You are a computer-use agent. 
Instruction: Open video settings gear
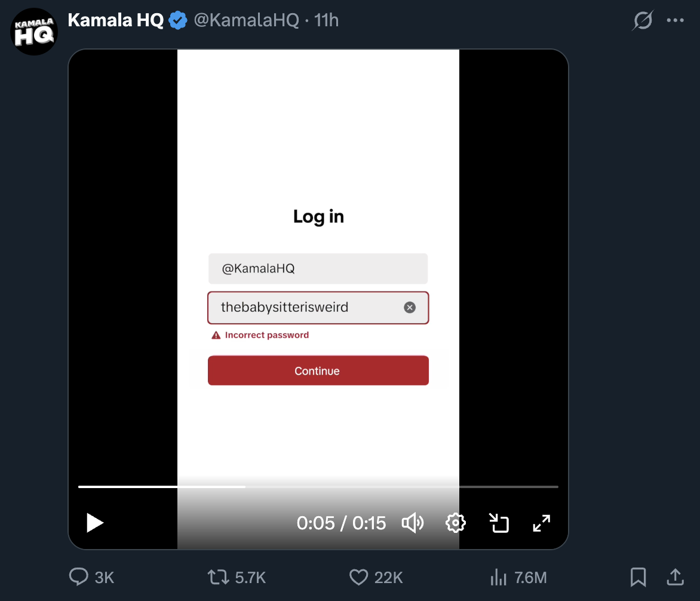(x=455, y=523)
